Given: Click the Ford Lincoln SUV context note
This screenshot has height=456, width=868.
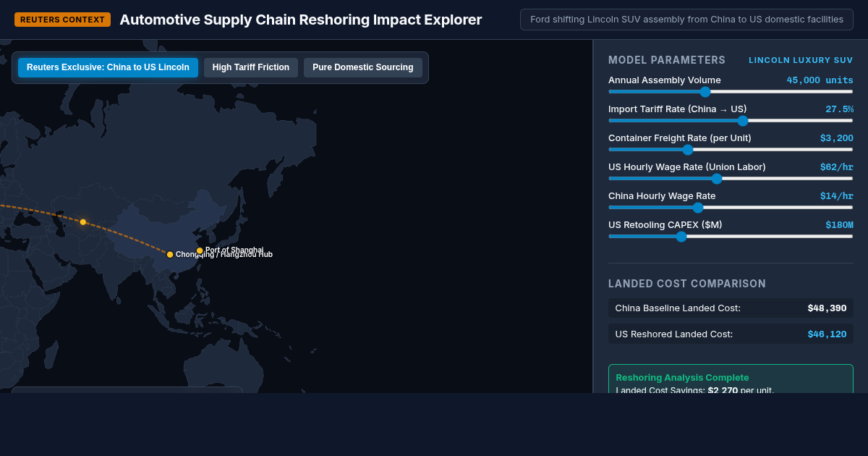Looking at the screenshot, I should pos(686,20).
